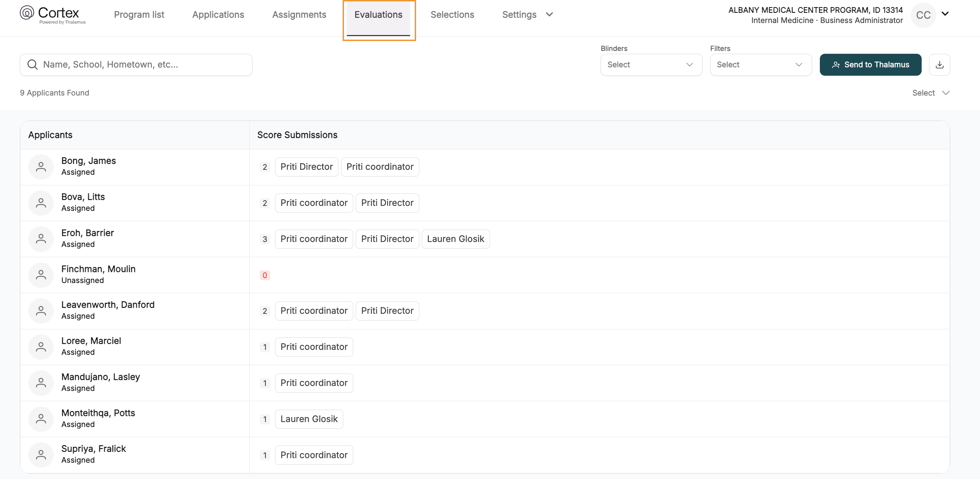
Task: Click applicant name Monteithqa, Potts
Action: [98, 413]
